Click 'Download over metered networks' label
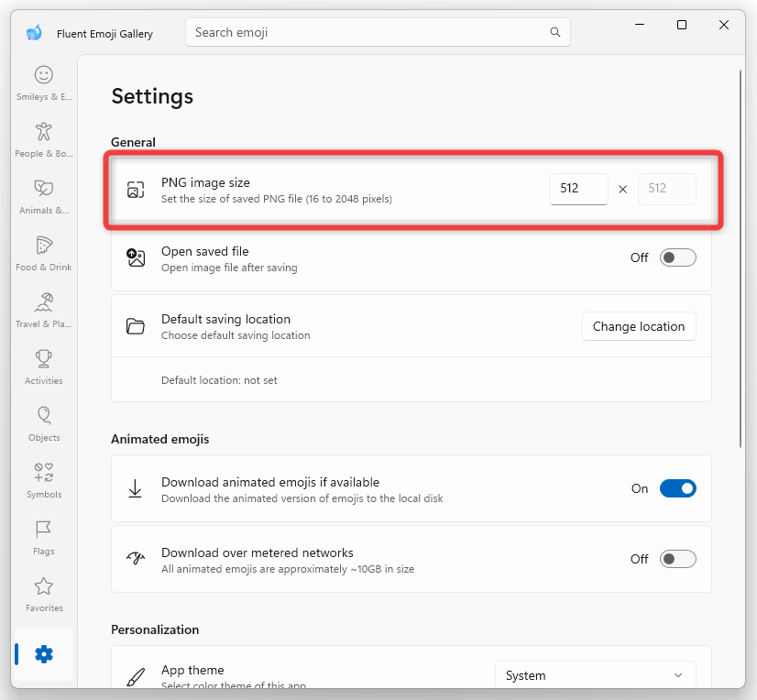This screenshot has width=757, height=700. click(258, 552)
